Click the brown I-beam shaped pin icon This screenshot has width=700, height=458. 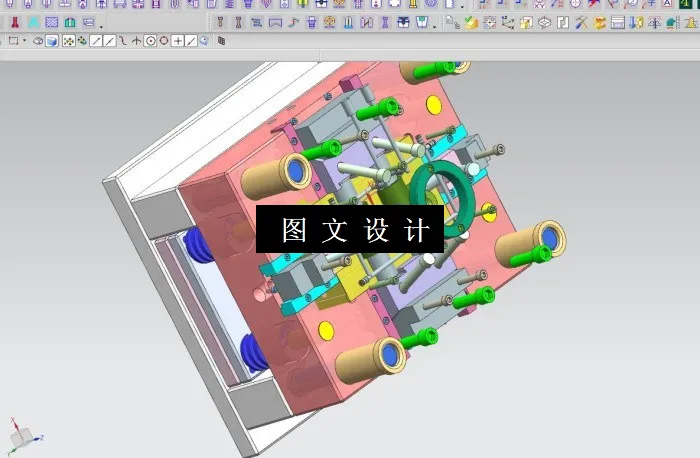(238, 22)
